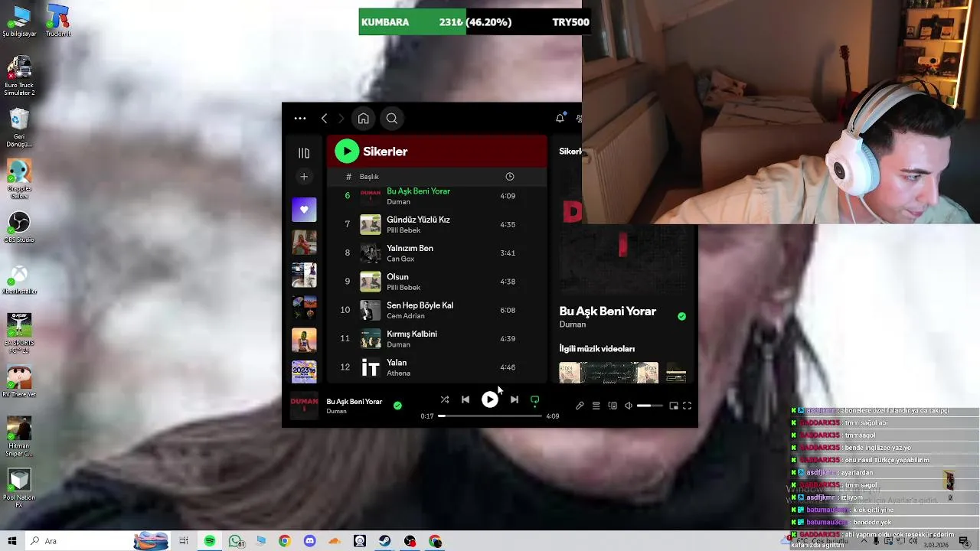Open Pool Nation FX desktop shortcut
The image size is (980, 551).
(x=19, y=487)
